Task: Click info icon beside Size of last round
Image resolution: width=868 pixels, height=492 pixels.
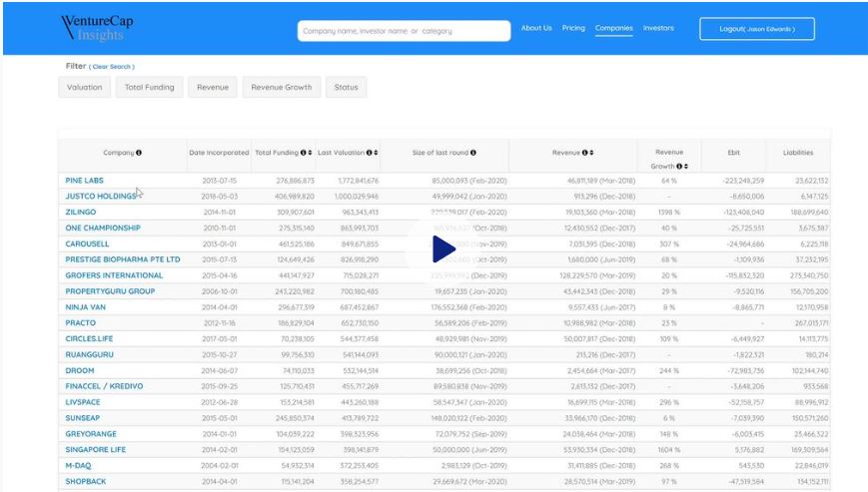Action: click(x=473, y=153)
